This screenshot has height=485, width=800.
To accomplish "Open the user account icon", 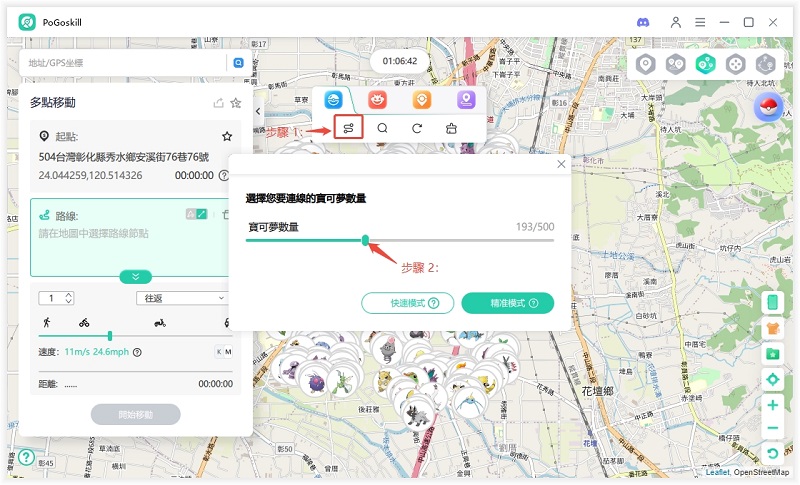I will (676, 22).
